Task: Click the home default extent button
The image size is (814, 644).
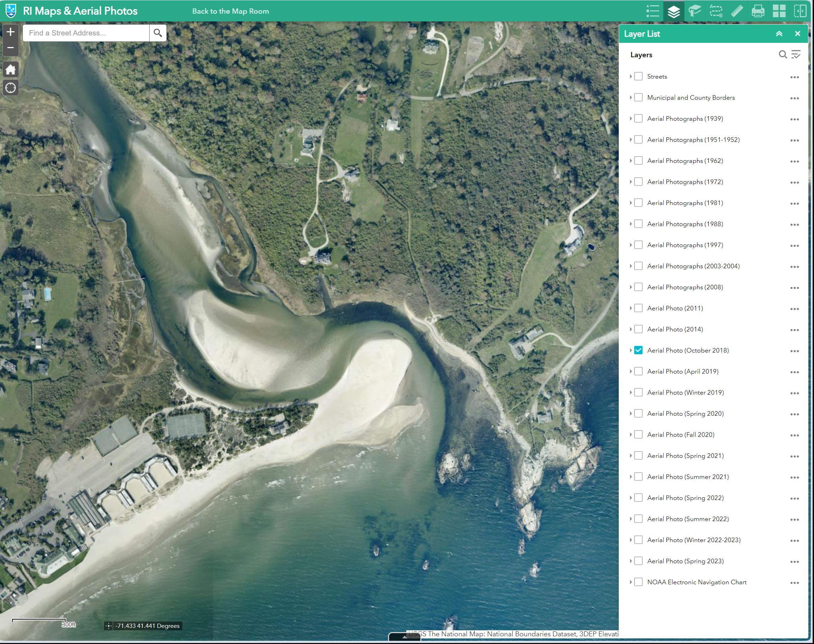Action: (11, 70)
